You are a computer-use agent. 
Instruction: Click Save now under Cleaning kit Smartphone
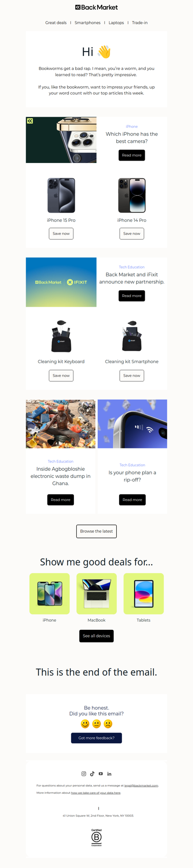[132, 376]
